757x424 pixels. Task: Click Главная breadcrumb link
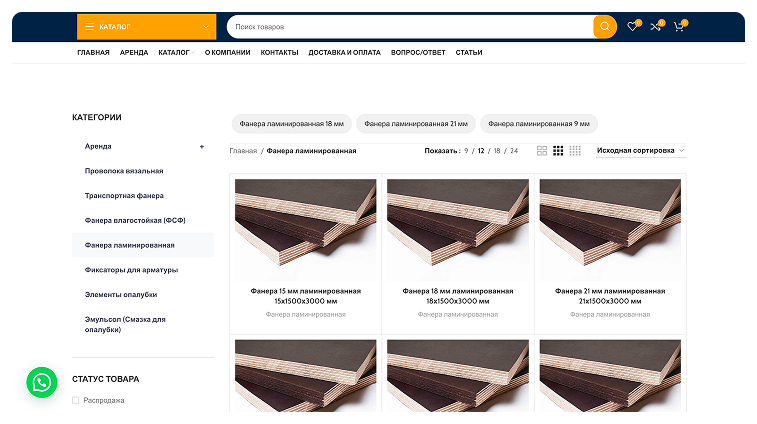pos(243,151)
